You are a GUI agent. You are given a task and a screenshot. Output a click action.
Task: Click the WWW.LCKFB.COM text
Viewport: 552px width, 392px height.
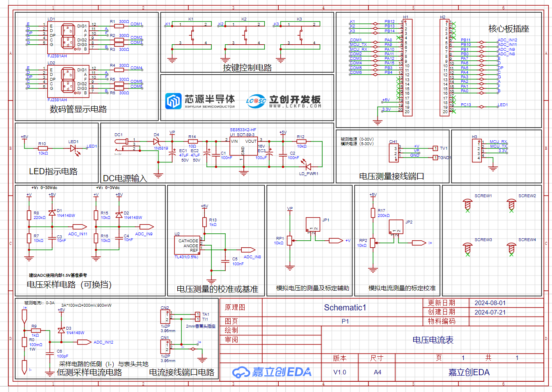[x=295, y=106]
